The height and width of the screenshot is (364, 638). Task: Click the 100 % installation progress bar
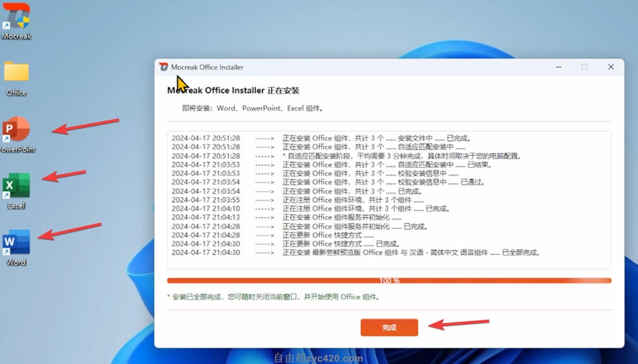(x=389, y=280)
